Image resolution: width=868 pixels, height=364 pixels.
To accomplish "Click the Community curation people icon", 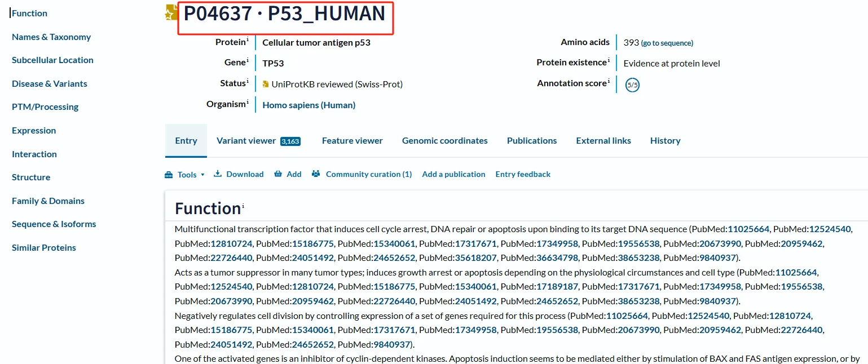I will (x=316, y=174).
